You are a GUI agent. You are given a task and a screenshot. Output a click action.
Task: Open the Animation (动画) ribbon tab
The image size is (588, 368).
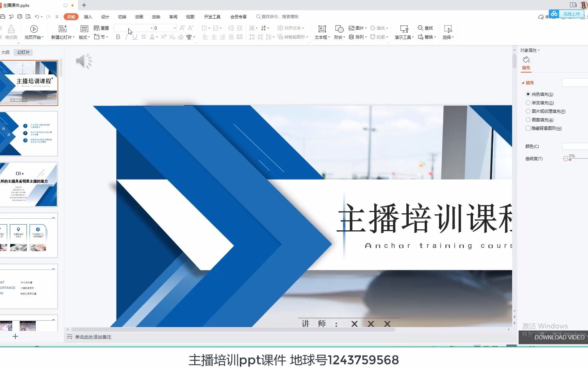(139, 17)
